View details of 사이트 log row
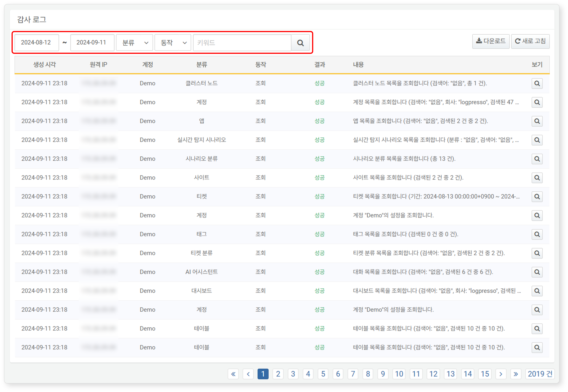The image size is (568, 392). point(537,178)
